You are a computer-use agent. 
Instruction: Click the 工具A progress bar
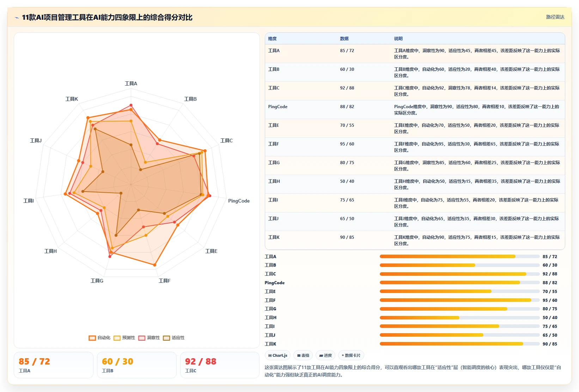459,256
